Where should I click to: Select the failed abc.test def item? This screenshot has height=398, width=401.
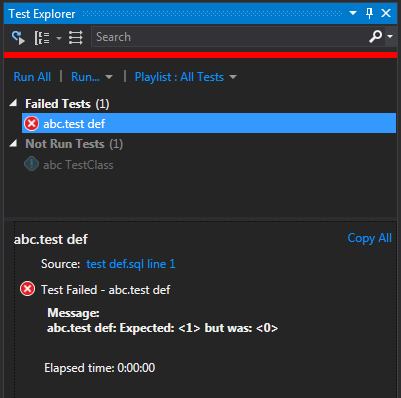(x=209, y=123)
